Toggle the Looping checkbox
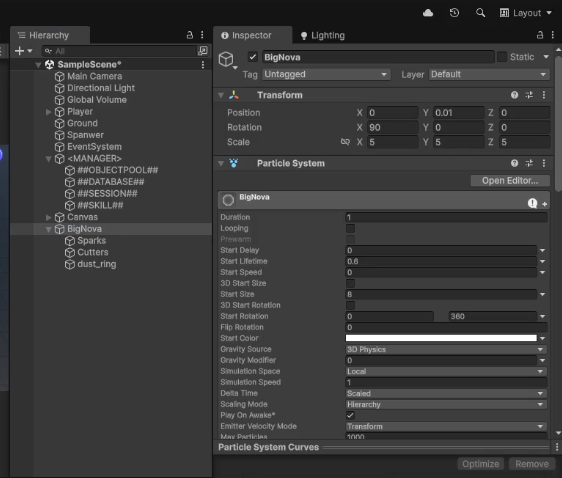The width and height of the screenshot is (562, 478). (351, 228)
